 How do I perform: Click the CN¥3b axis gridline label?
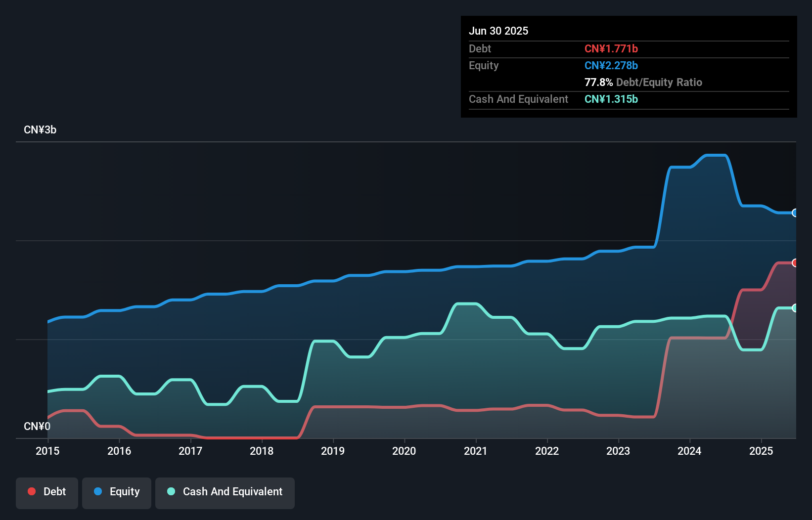[41, 130]
